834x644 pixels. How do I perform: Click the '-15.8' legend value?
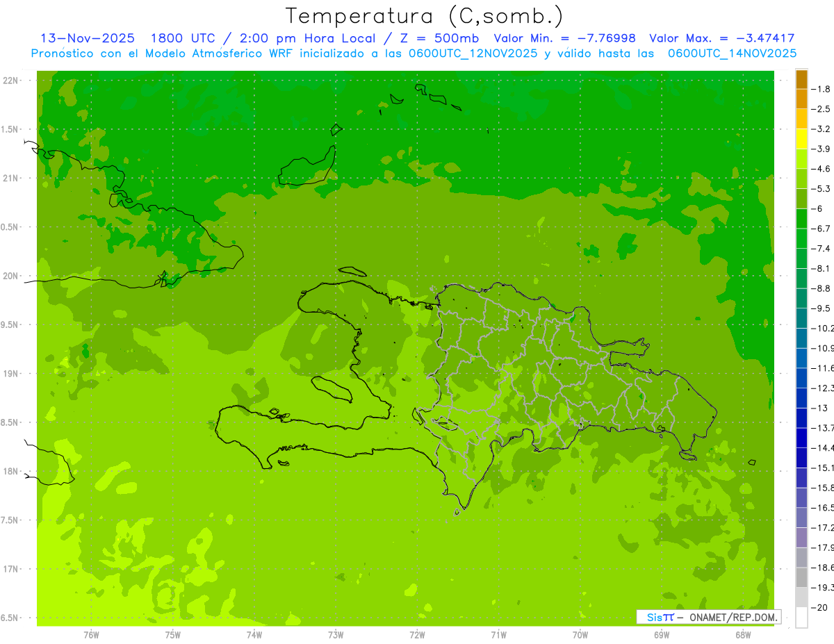pyautogui.click(x=823, y=488)
